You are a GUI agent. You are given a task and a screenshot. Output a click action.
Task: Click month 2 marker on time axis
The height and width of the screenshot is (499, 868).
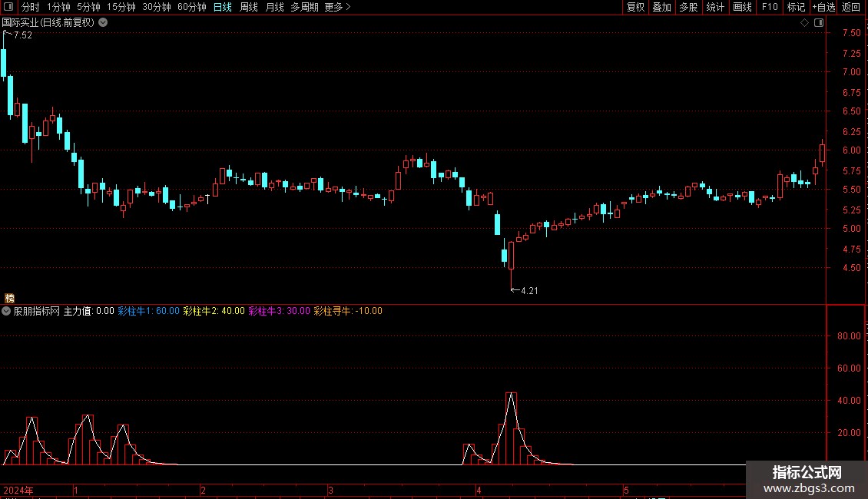[x=203, y=490]
